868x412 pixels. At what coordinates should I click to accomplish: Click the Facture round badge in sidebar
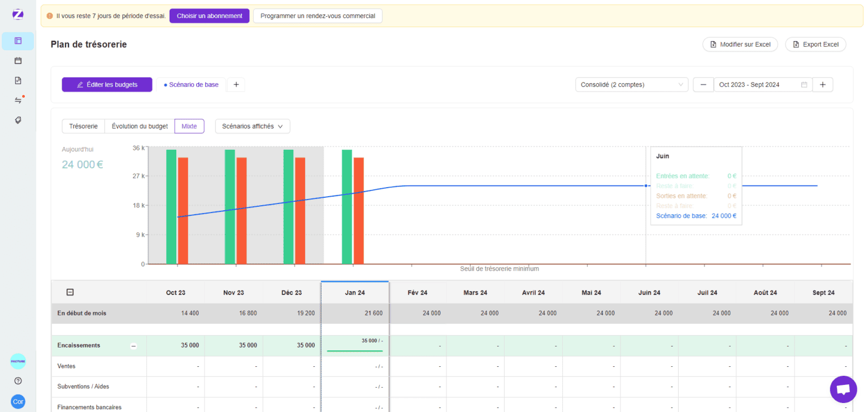coord(18,361)
